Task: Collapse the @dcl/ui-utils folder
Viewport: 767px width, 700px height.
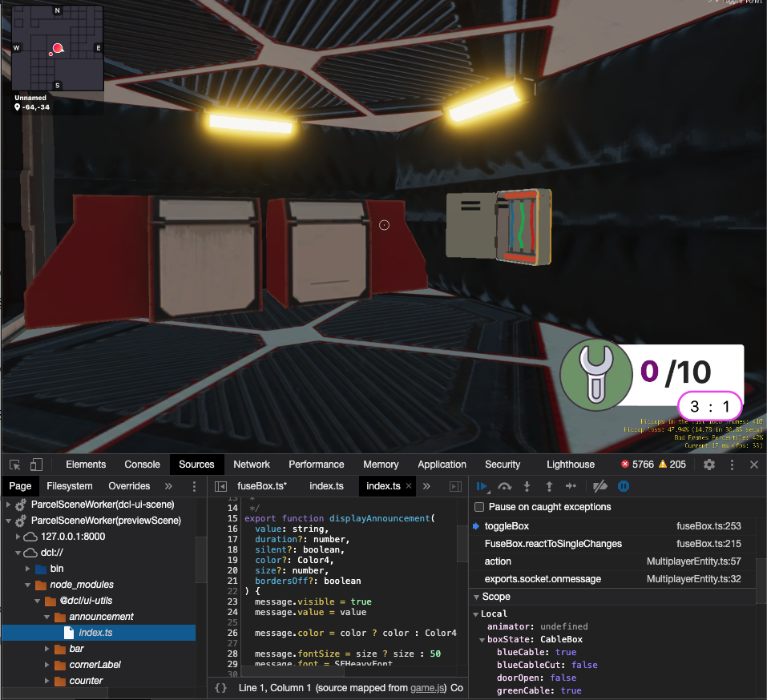Action: tap(37, 601)
